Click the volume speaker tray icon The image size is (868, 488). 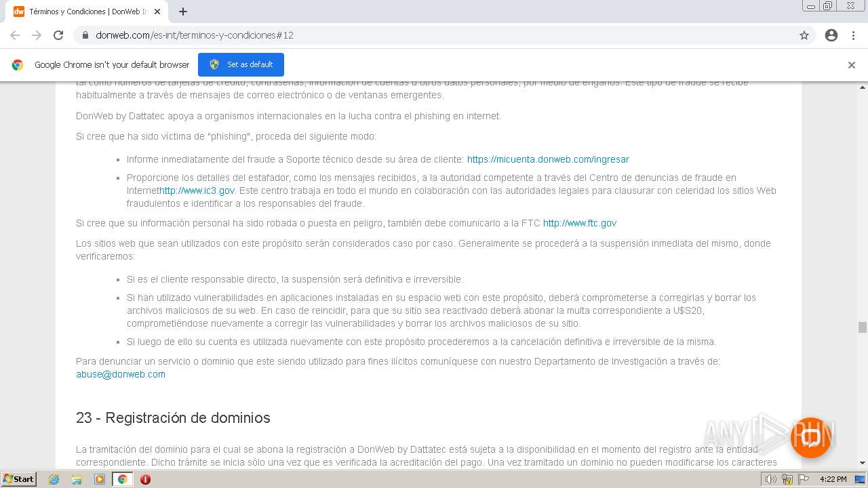point(770,479)
